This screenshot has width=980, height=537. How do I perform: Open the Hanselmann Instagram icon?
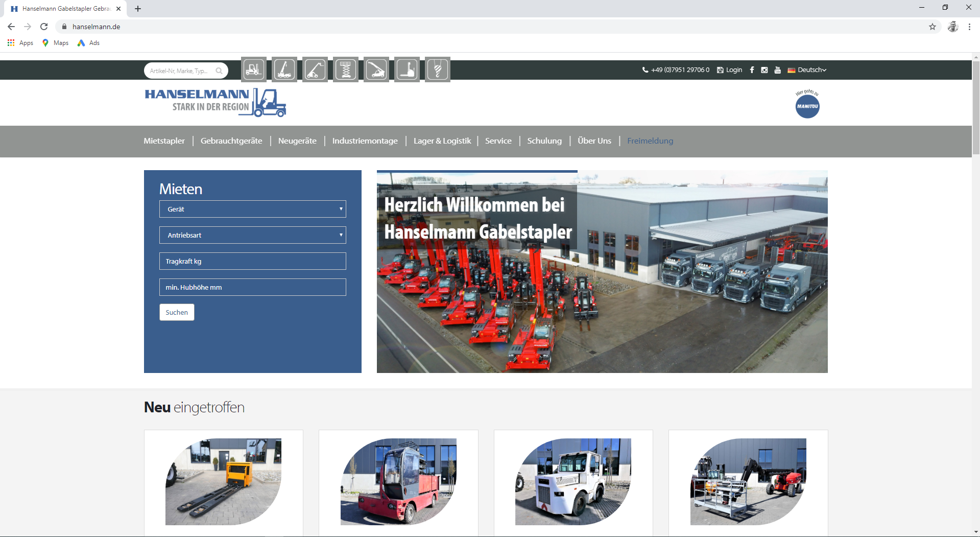coord(764,70)
